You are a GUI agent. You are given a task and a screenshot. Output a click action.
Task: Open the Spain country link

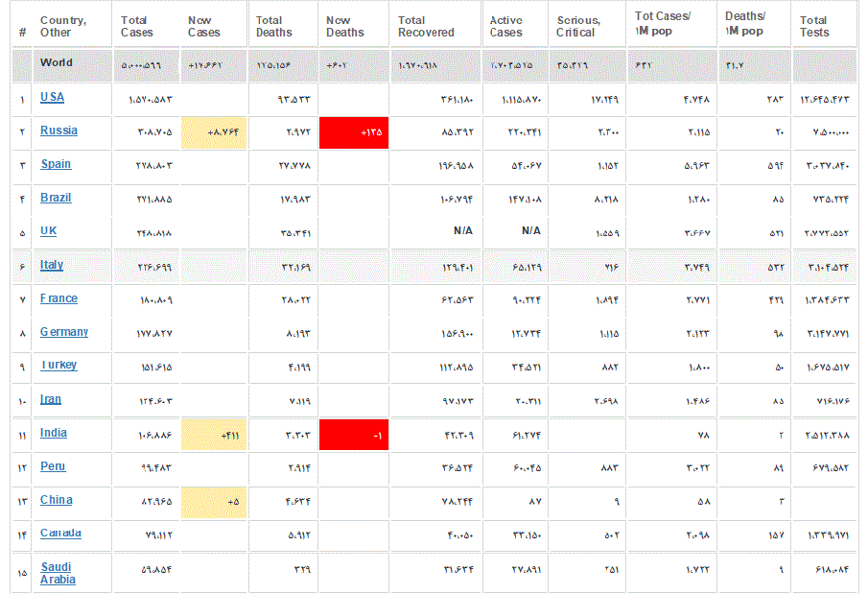56,165
